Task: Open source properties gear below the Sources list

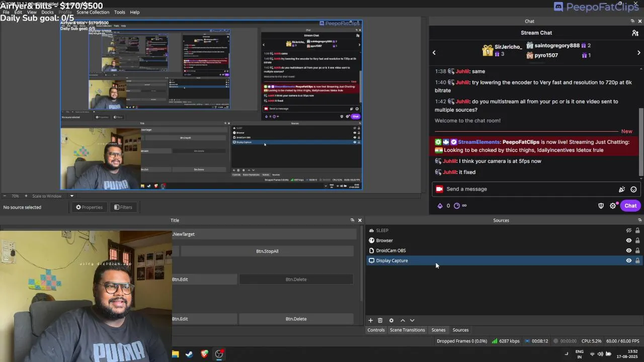Action: [391, 320]
